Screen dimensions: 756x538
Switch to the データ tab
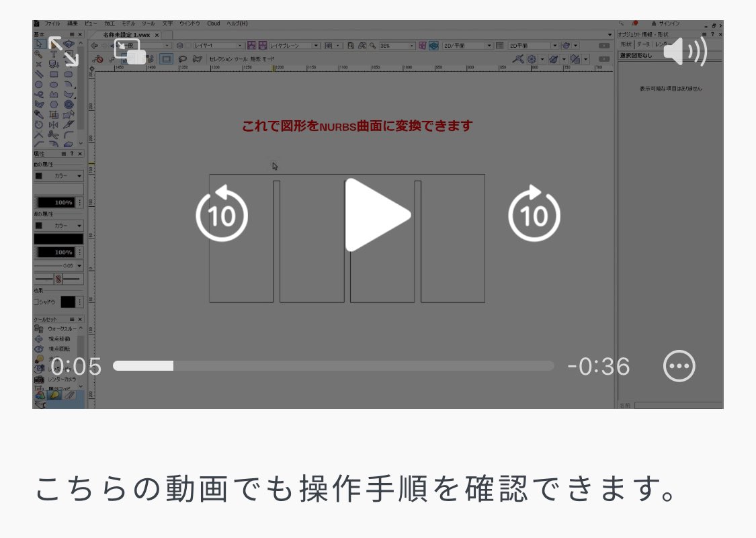pos(643,44)
